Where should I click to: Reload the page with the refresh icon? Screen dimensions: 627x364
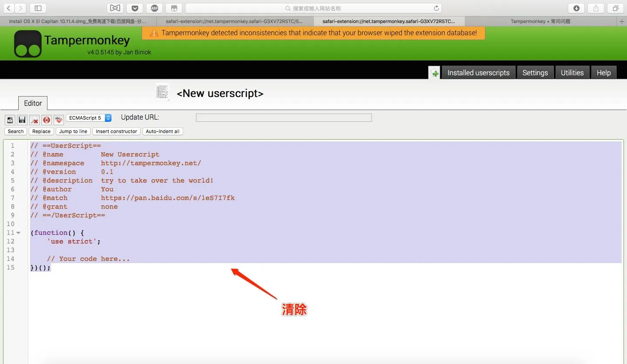pos(436,8)
